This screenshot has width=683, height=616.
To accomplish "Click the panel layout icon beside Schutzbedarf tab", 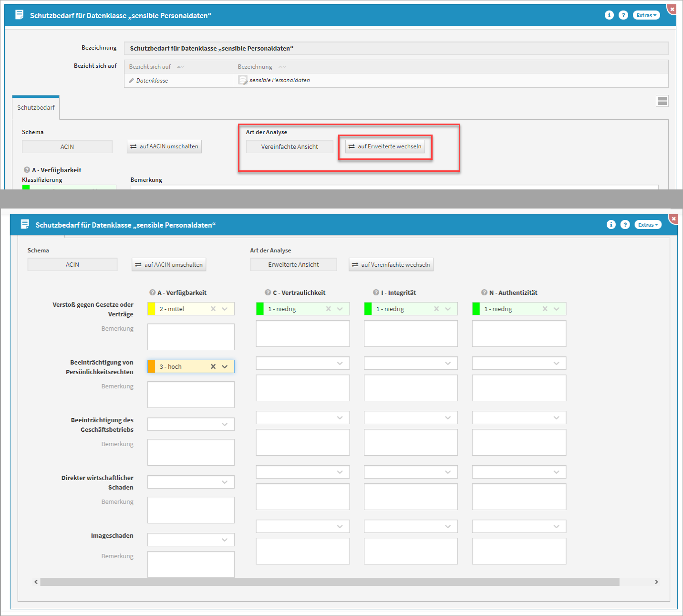I will (662, 101).
